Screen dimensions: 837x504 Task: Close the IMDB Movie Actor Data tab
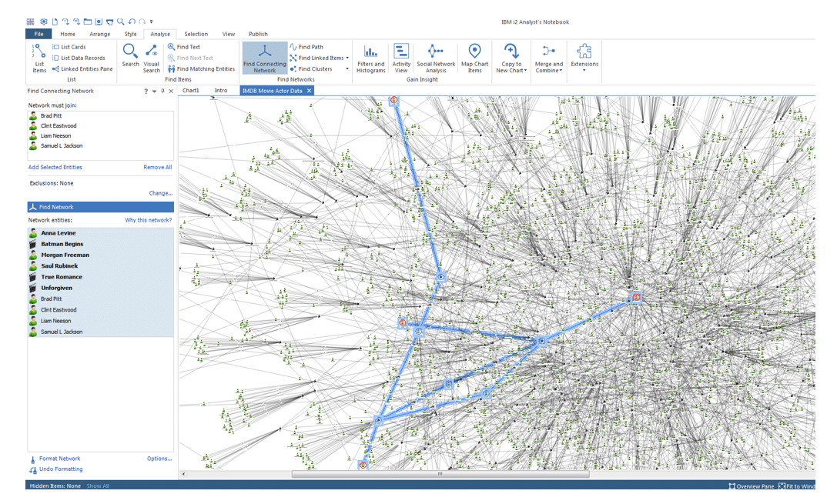point(309,91)
